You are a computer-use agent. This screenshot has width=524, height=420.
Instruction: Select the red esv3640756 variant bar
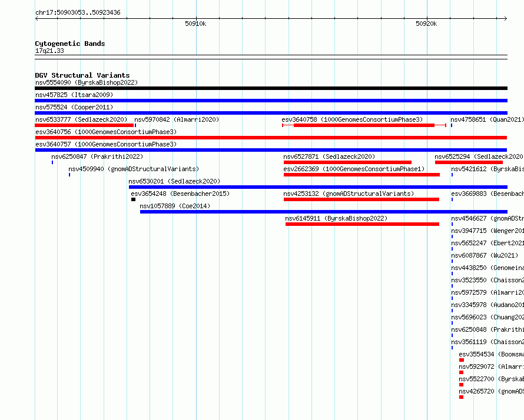(271, 138)
